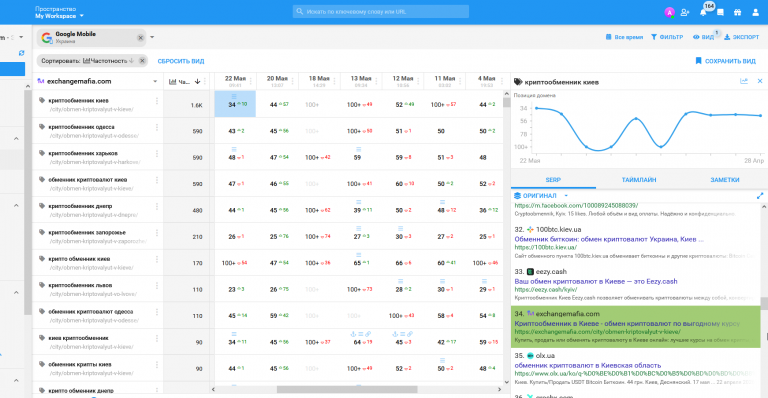
Task: Open three-dot menu for криптообменник харьков row
Action: [x=157, y=154]
